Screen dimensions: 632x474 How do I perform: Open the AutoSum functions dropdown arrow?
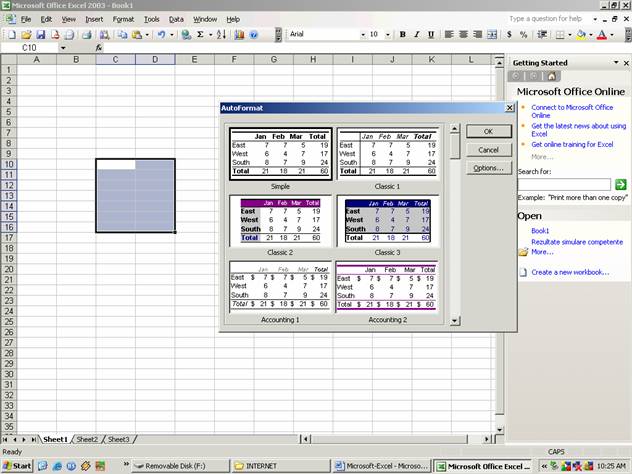[x=210, y=35]
